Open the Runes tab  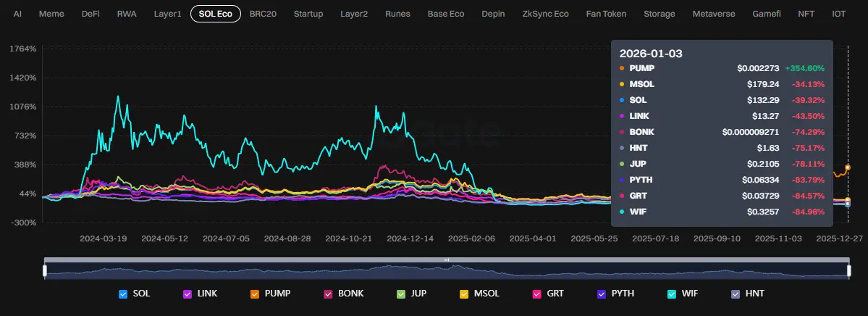[397, 14]
